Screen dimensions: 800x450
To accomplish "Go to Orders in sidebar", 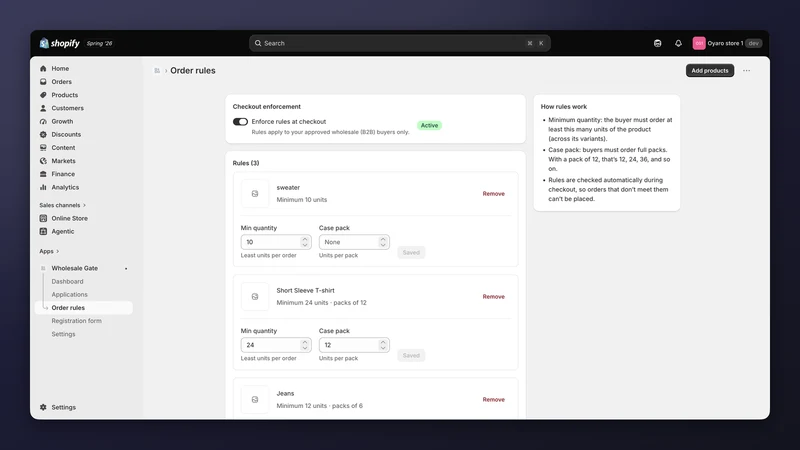I will coord(61,82).
